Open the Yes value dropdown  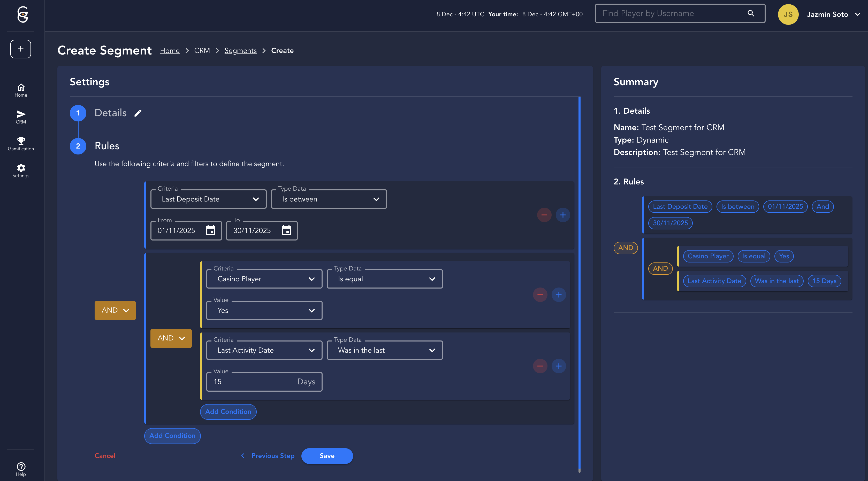[x=264, y=310]
